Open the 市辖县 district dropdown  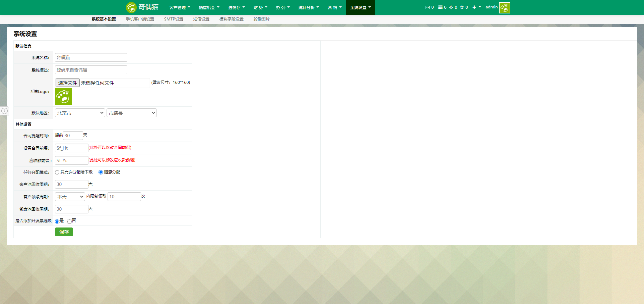point(132,113)
